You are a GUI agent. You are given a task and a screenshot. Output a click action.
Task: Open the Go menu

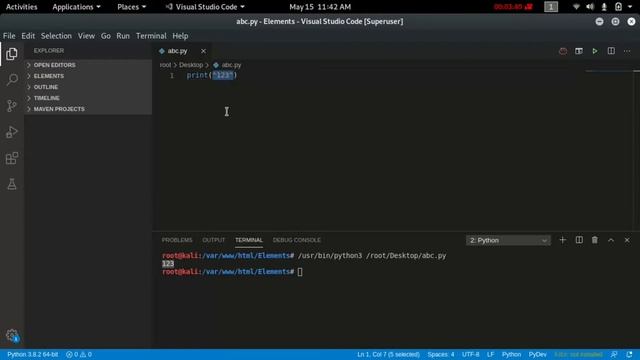(106, 36)
